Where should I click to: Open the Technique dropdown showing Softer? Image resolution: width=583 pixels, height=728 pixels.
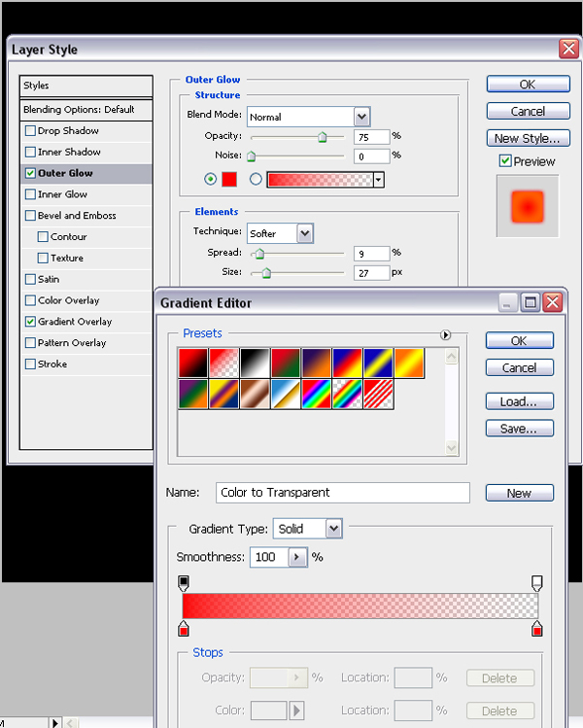(x=305, y=233)
